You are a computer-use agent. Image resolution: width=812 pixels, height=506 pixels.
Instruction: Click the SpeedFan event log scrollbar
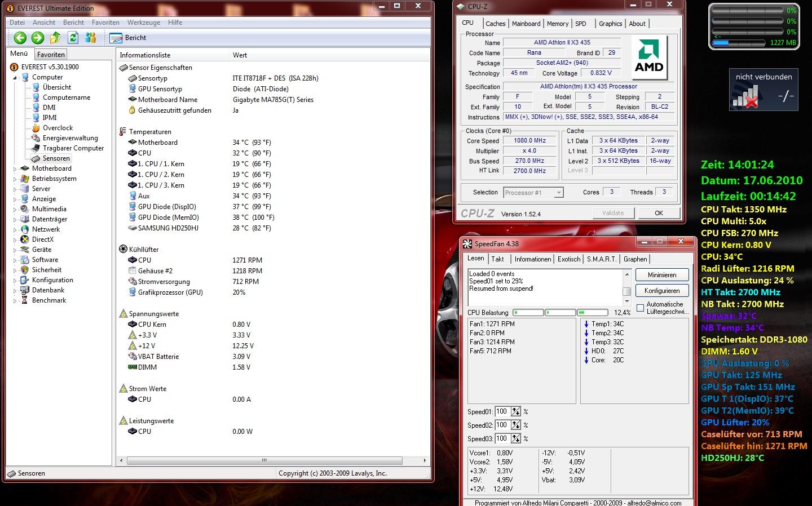(626, 287)
